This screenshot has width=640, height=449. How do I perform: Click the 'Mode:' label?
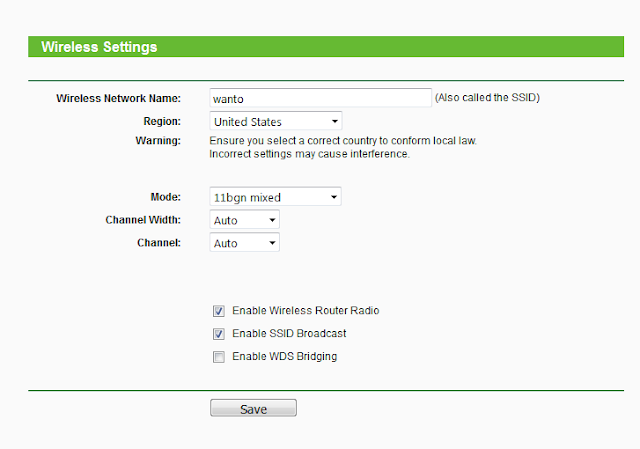pos(166,197)
